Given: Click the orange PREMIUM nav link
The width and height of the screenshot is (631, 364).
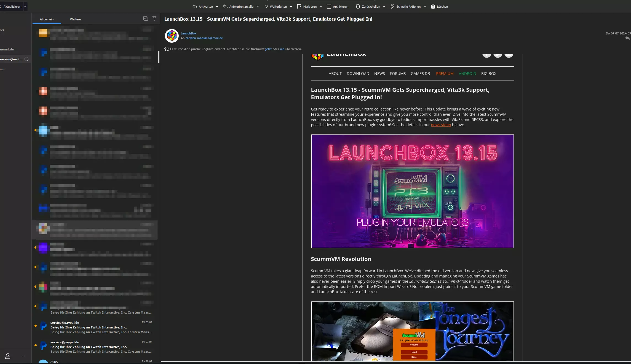Looking at the screenshot, I should point(445,74).
